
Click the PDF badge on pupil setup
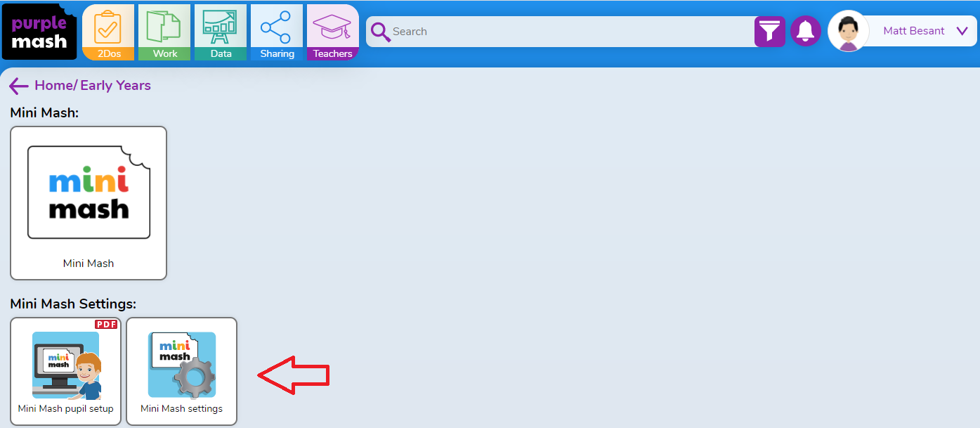(106, 324)
